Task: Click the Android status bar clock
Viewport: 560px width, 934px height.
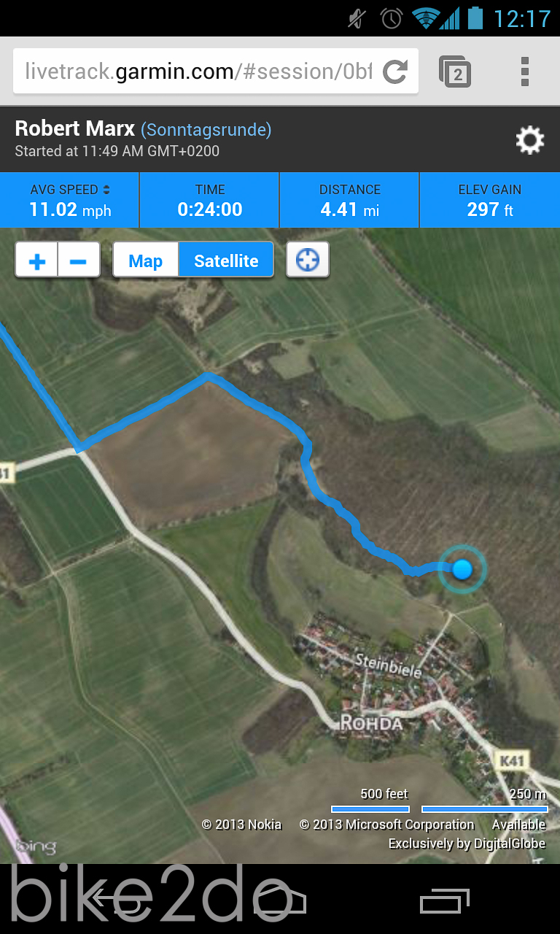Action: pyautogui.click(x=522, y=18)
